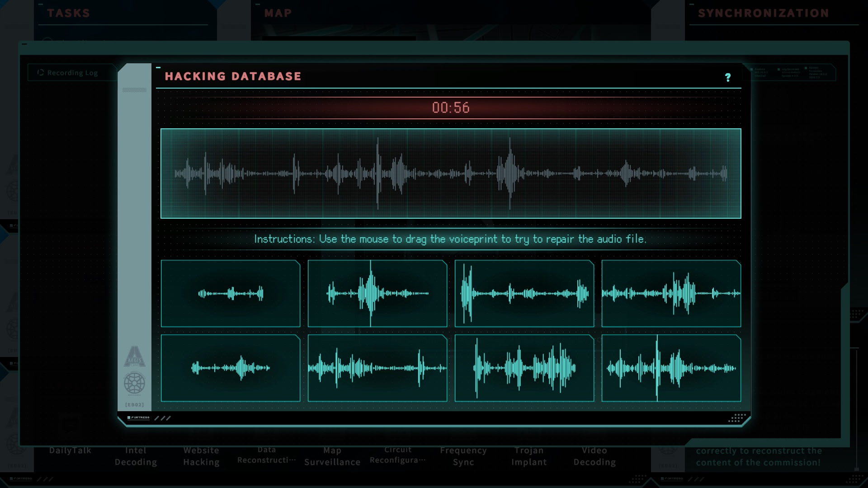Screen dimensions: 868x488
Task: Click the Recording Log refresh icon
Action: tap(41, 72)
